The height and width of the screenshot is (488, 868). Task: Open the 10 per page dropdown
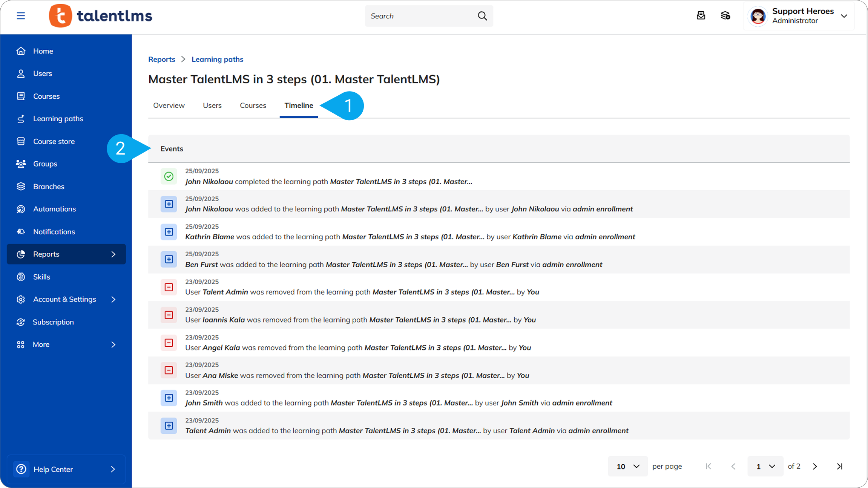pos(627,467)
